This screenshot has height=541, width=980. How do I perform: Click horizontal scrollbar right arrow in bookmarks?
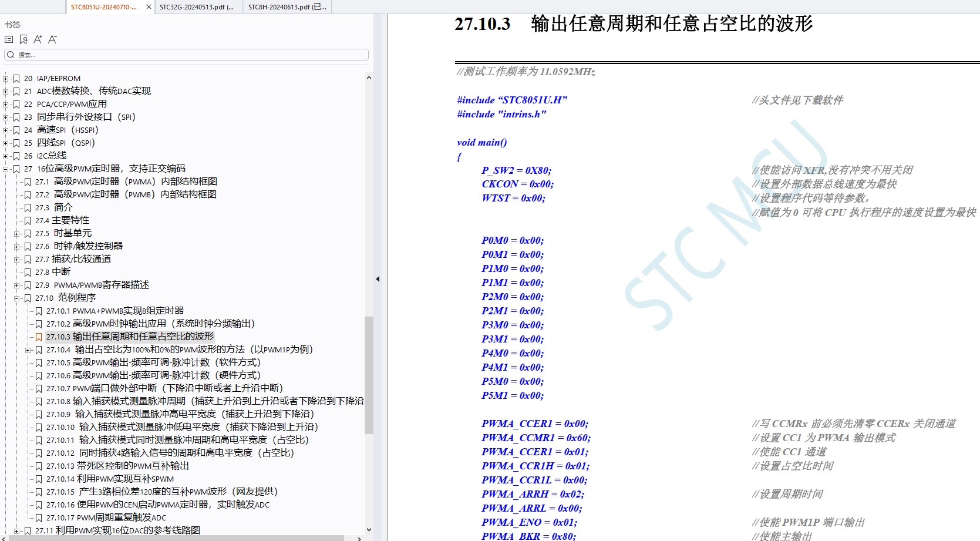359,538
